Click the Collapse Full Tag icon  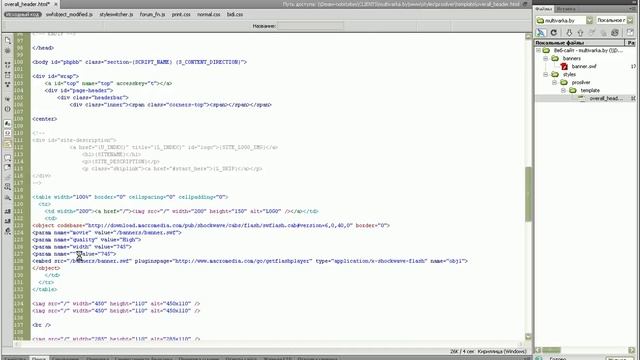[x=8, y=65]
